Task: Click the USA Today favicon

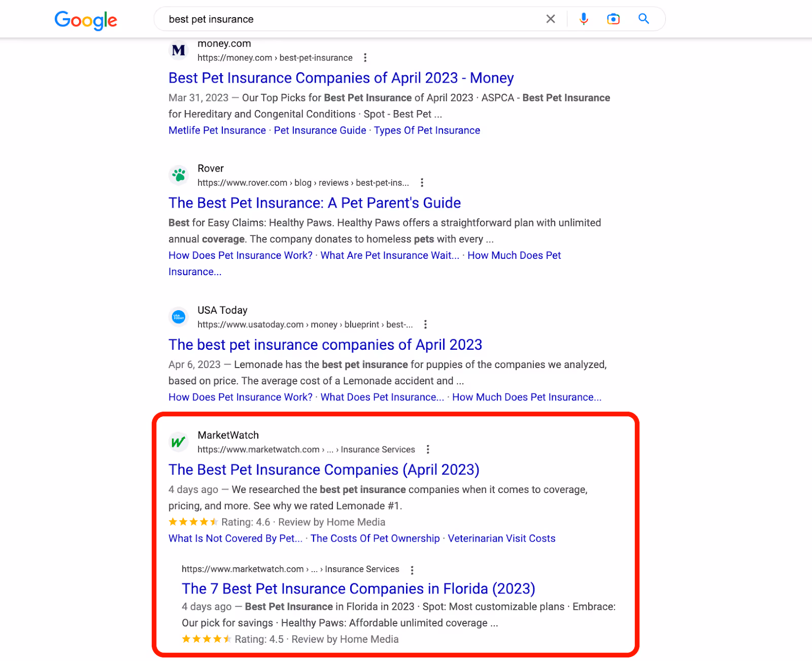Action: tap(179, 317)
